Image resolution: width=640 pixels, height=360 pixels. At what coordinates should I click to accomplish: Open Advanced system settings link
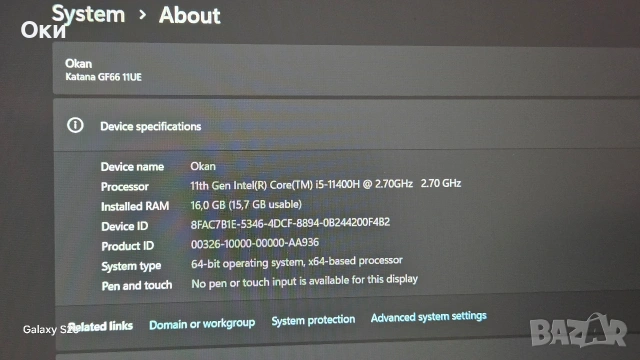coord(429,317)
